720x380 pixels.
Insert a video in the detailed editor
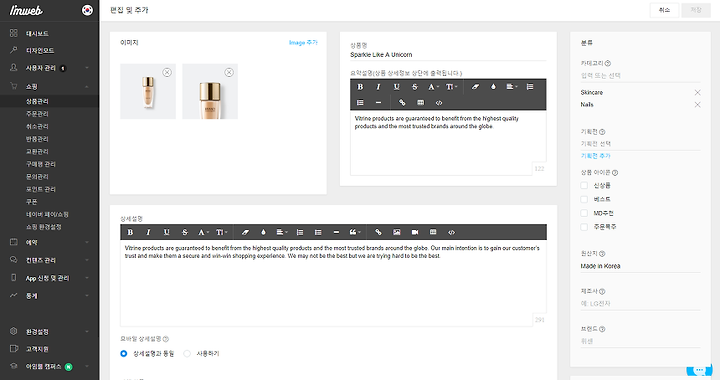415,232
